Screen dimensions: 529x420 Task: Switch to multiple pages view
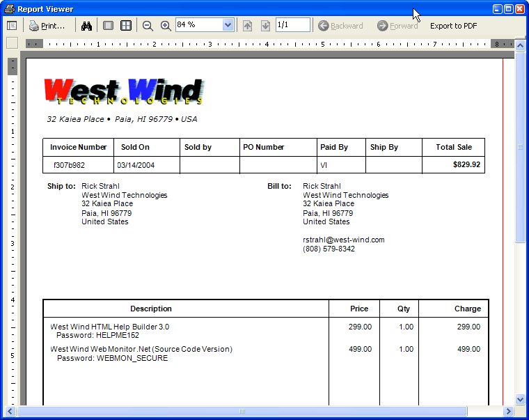pyautogui.click(x=126, y=26)
